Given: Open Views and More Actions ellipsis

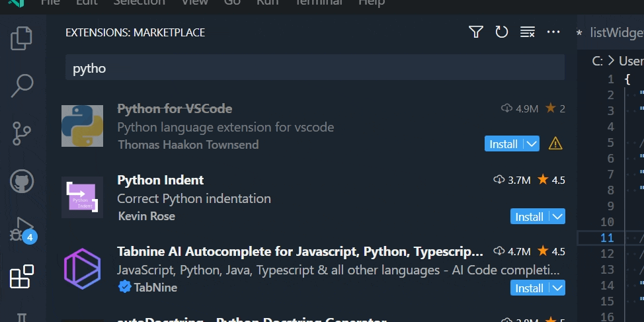Looking at the screenshot, I should click(x=553, y=32).
